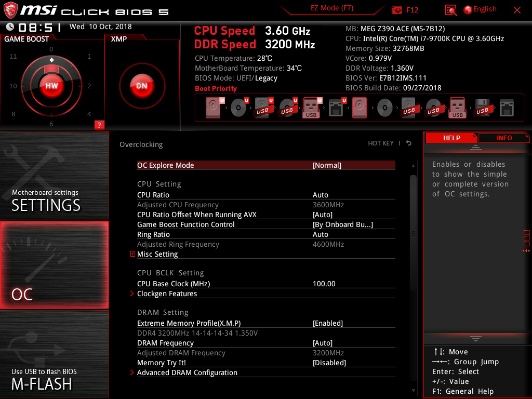Viewport: 532px width, 399px height.
Task: Change language via the English button
Action: pyautogui.click(x=480, y=9)
